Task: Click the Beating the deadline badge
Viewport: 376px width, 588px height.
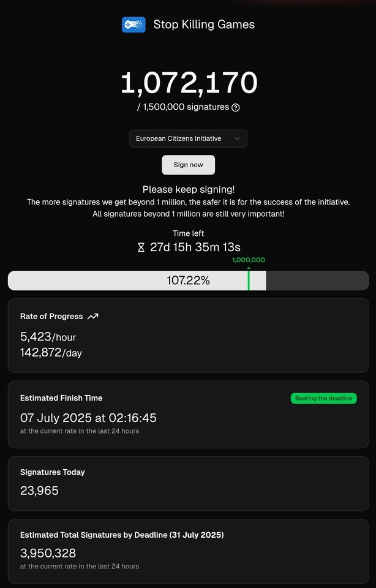Action: coord(323,398)
